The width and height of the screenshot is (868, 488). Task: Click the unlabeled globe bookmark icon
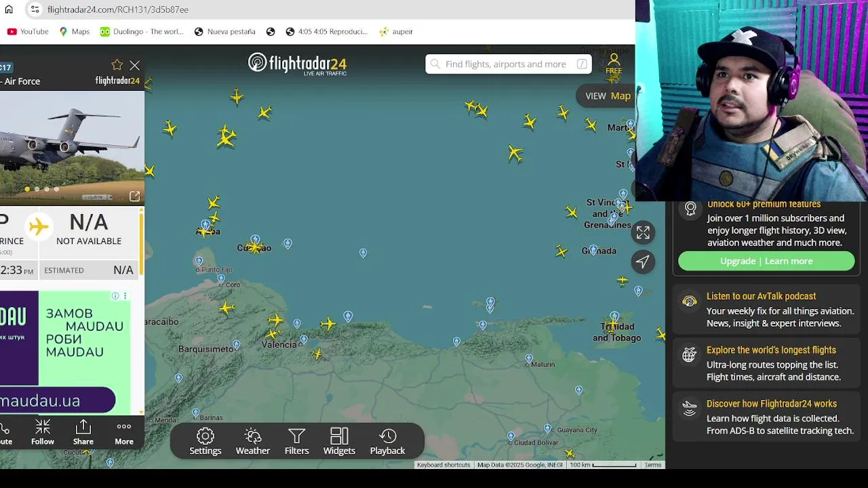coord(271,31)
